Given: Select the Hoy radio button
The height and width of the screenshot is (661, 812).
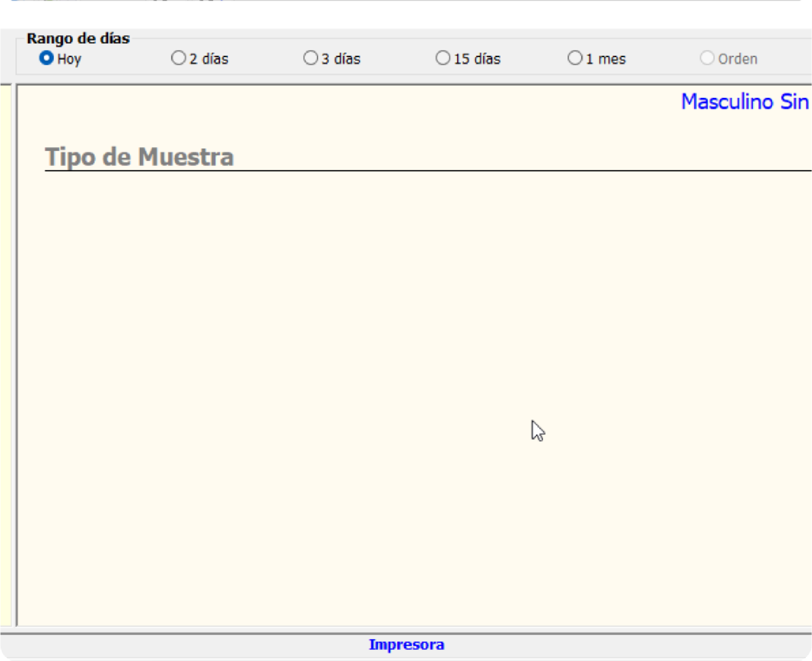Looking at the screenshot, I should (46, 58).
